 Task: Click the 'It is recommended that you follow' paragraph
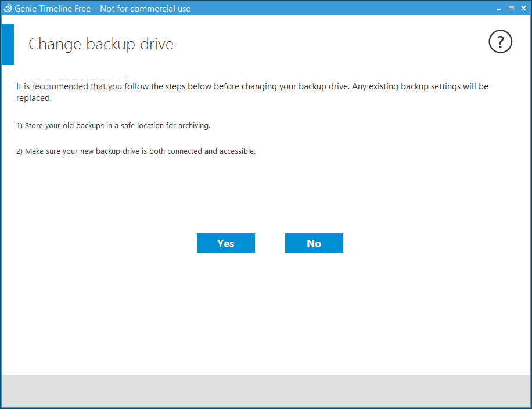(x=252, y=92)
